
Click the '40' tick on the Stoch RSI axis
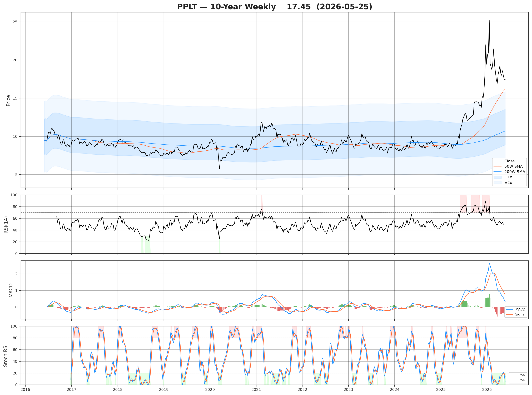(x=15, y=362)
